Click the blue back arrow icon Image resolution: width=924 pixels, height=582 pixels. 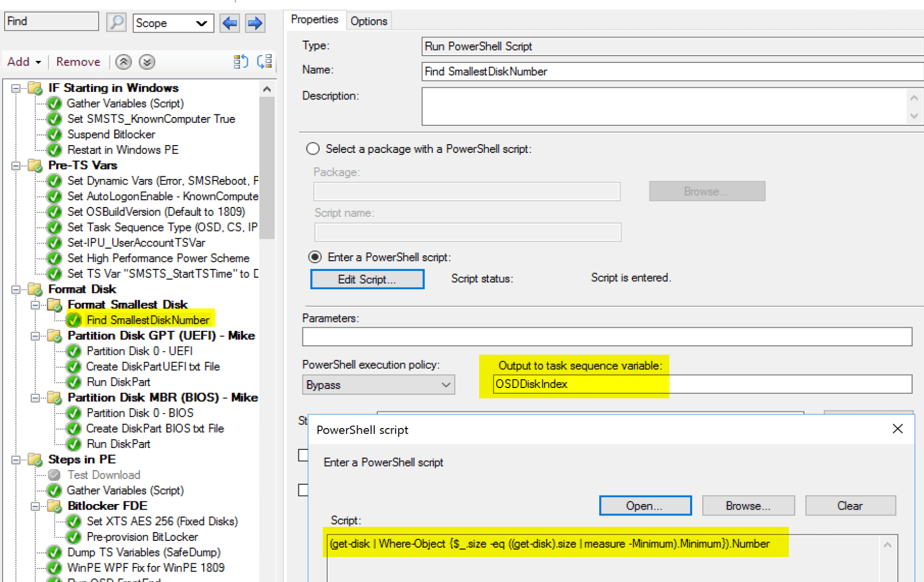[x=230, y=23]
